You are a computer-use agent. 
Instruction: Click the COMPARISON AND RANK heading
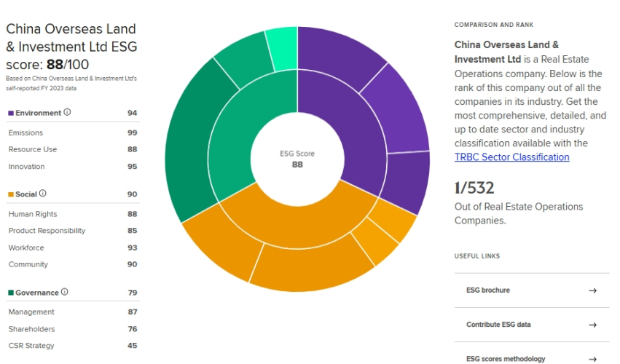494,25
